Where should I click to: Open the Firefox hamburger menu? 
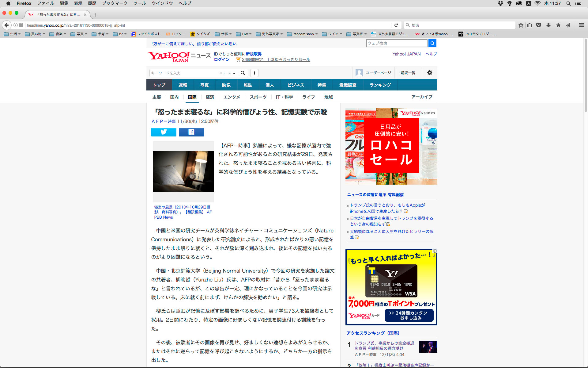(x=581, y=25)
